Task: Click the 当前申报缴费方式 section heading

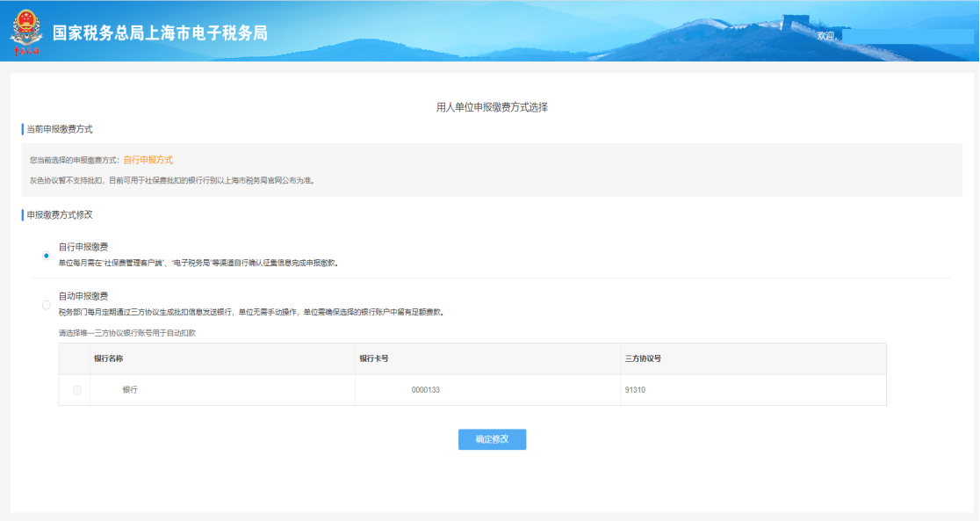Action: click(59, 129)
